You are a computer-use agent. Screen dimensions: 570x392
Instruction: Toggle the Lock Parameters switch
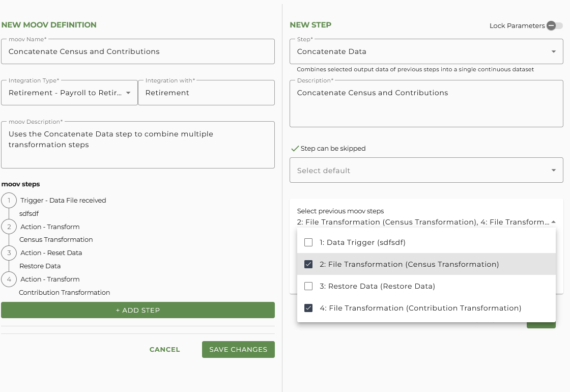[x=554, y=25]
